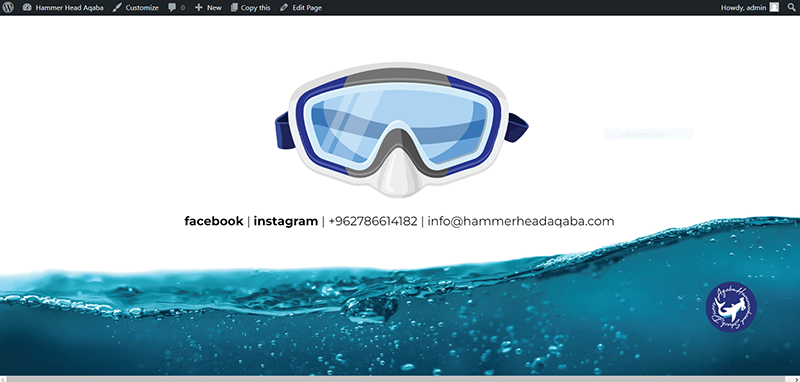Viewport: 800px width, 382px height.
Task: Click the horizontal scrollbar track at bottom
Action: click(x=400, y=379)
